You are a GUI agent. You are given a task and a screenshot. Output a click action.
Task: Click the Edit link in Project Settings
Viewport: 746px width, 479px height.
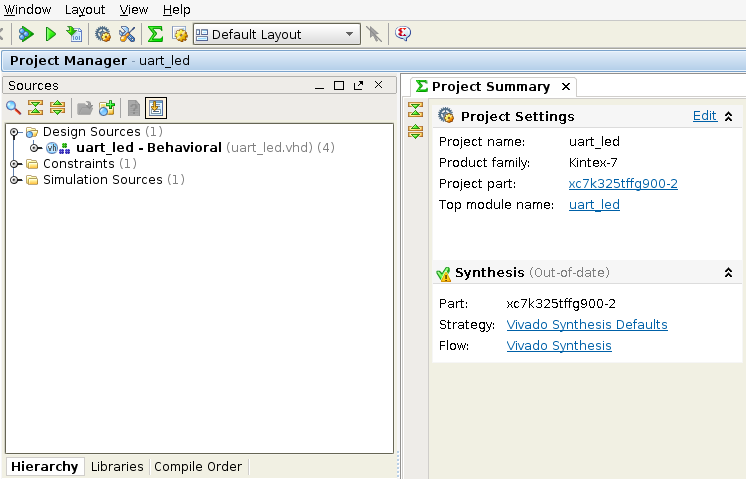click(x=705, y=116)
